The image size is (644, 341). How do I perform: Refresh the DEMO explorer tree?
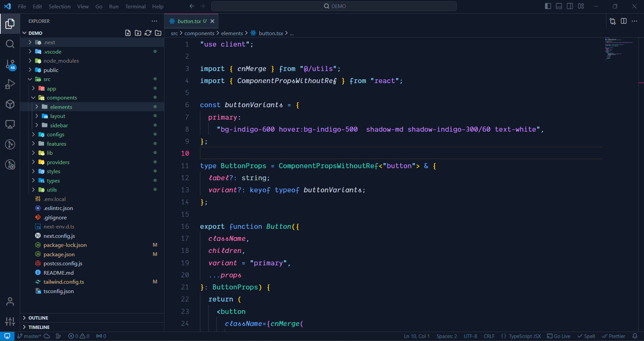point(148,33)
